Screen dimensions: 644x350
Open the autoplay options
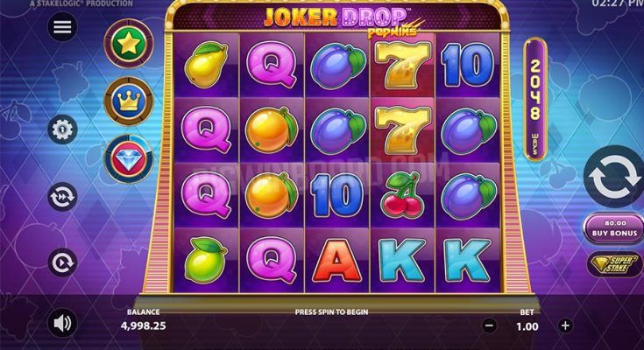[62, 262]
